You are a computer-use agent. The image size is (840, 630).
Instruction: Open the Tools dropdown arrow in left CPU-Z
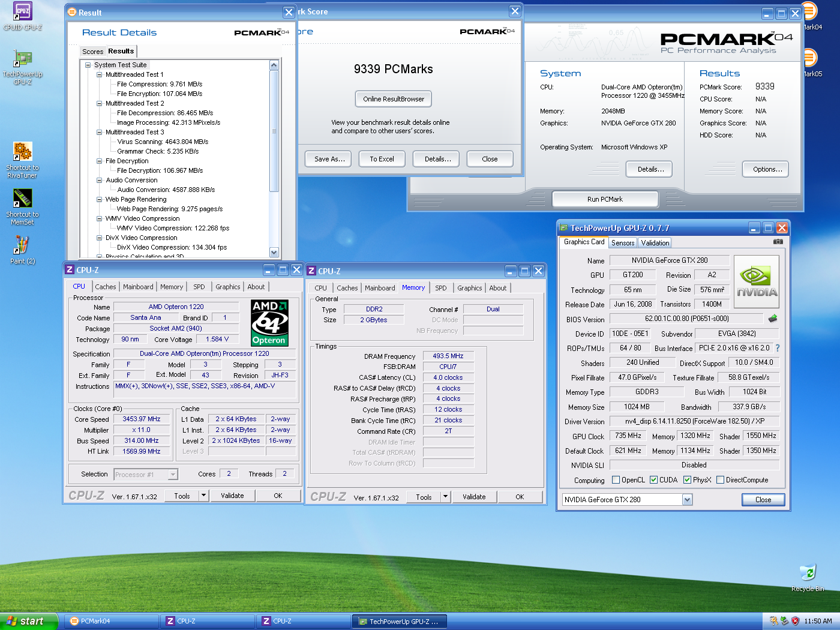pos(203,496)
